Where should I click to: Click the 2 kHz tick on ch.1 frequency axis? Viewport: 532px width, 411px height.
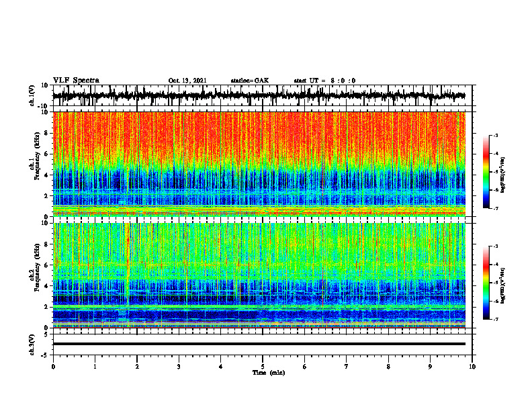46,196
